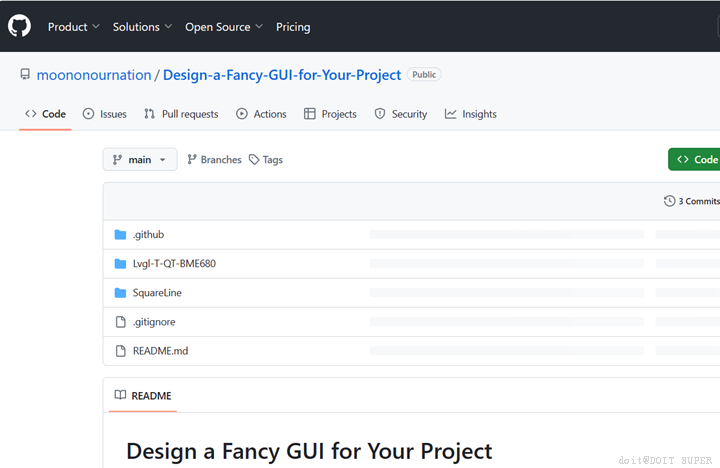
Task: View the Insights tab
Action: [x=471, y=114]
